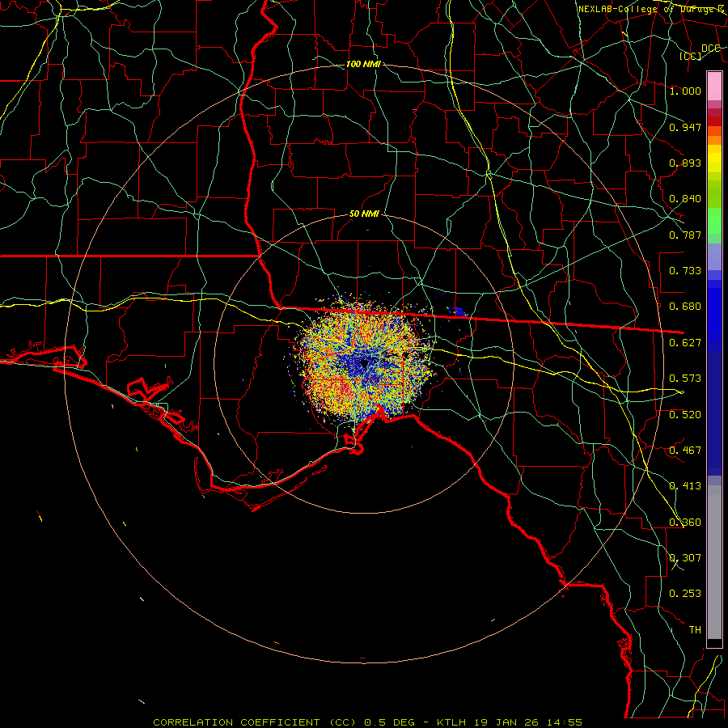Select the 0.680 scale value

pos(685,307)
